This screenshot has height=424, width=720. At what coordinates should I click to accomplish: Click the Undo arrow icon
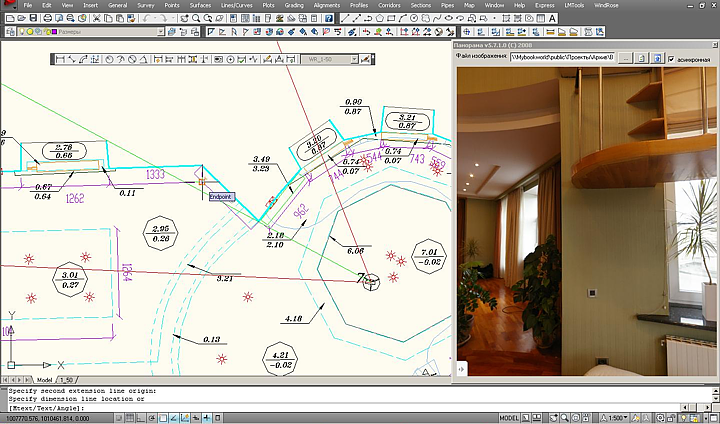coord(146,18)
